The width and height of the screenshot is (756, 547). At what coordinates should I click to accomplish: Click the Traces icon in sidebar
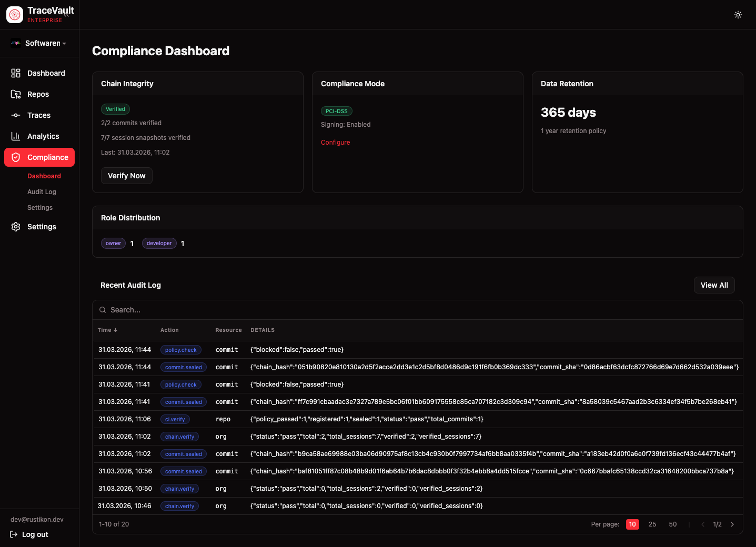16,115
